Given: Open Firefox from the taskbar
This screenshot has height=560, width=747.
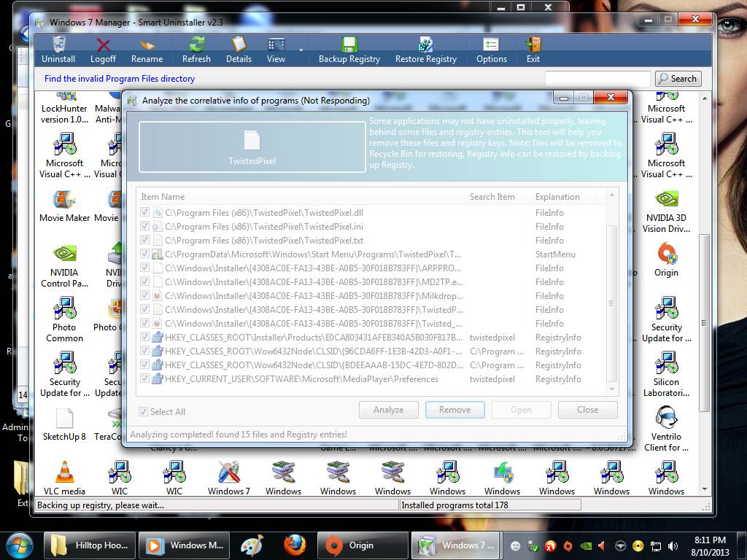Looking at the screenshot, I should (295, 545).
